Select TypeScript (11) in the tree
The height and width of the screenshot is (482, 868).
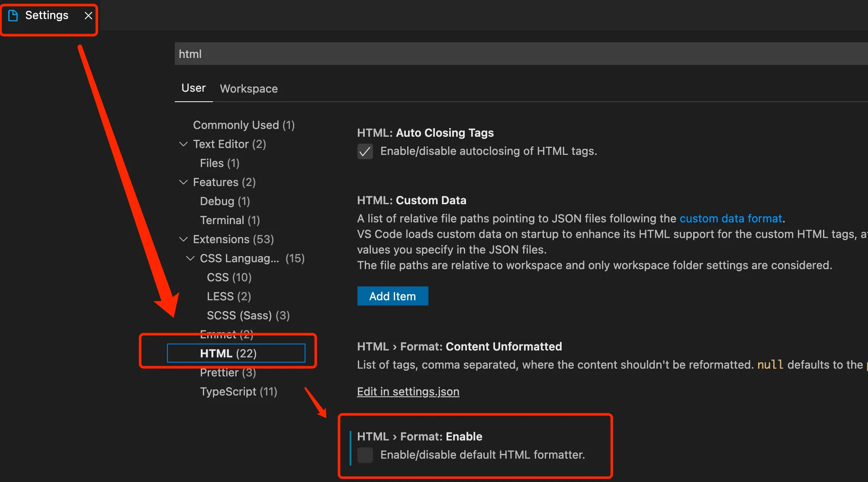point(238,392)
